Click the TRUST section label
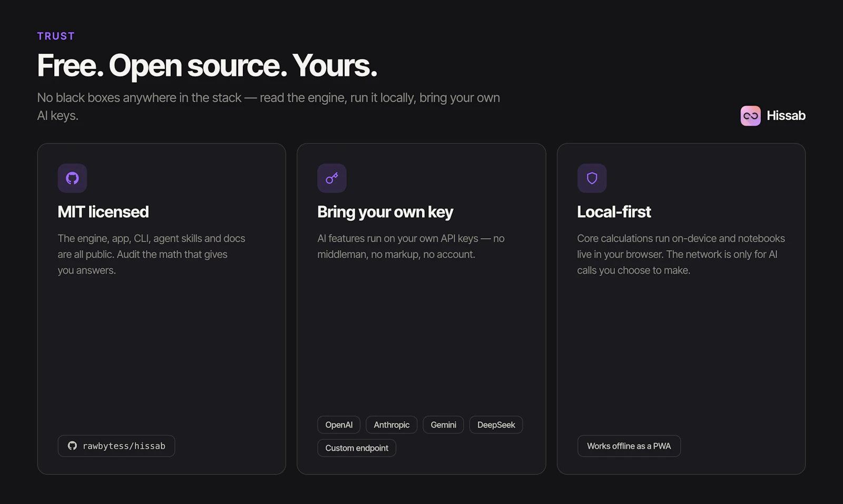The width and height of the screenshot is (843, 504). (x=56, y=36)
